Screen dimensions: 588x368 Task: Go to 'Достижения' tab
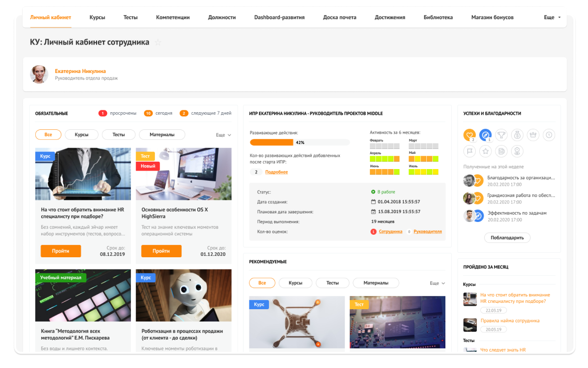[x=390, y=17]
